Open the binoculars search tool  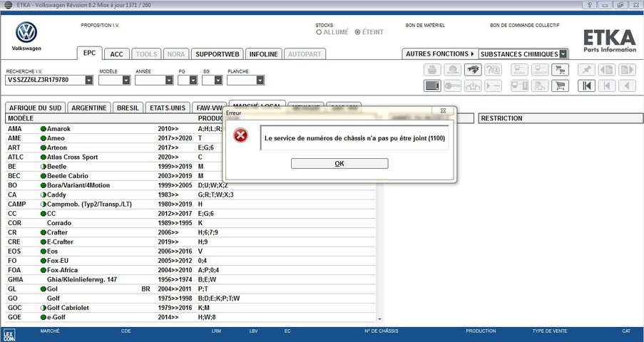pyautogui.click(x=473, y=70)
